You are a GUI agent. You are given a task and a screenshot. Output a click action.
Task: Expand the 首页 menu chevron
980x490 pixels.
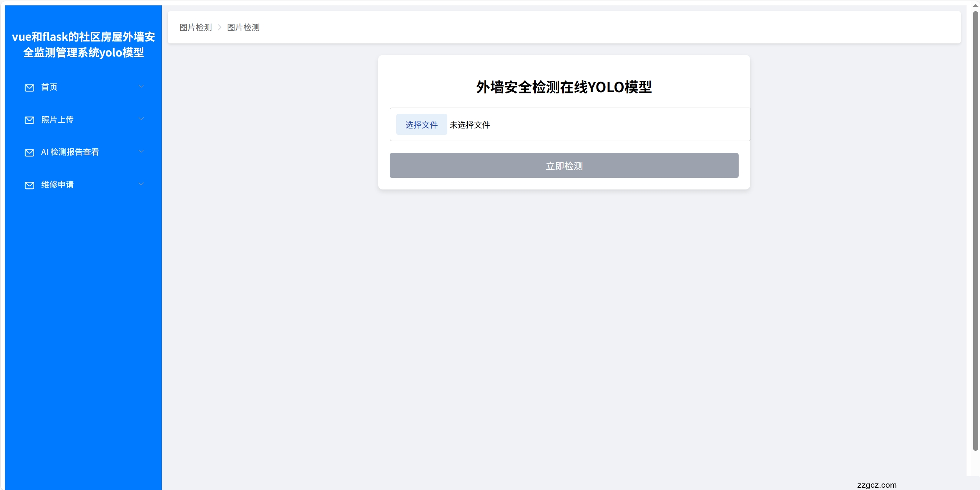click(141, 86)
